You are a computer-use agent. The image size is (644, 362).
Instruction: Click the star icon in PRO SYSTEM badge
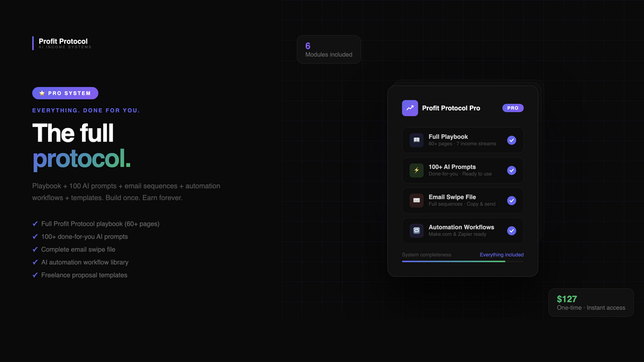point(42,93)
